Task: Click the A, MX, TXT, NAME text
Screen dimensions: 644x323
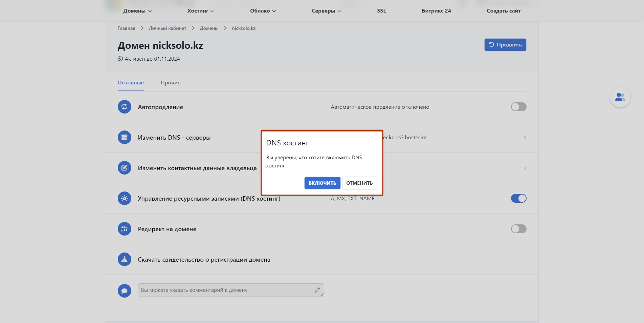Action: (x=353, y=199)
